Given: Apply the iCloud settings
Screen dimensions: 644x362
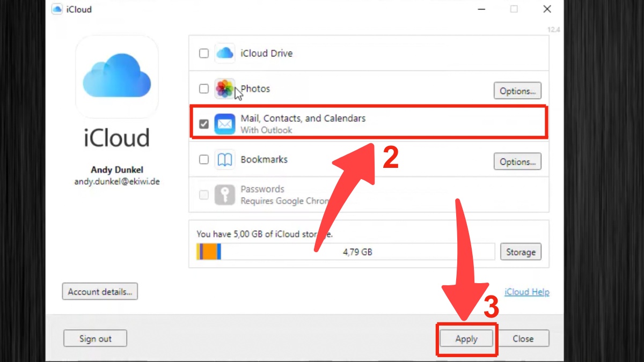Looking at the screenshot, I should 466,338.
